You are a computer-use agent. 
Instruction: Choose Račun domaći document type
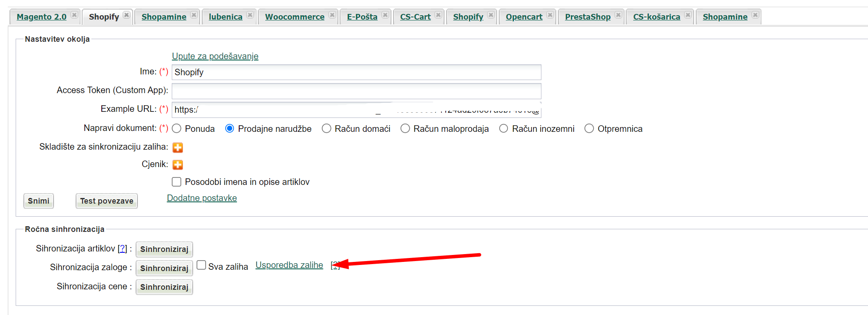tap(326, 128)
